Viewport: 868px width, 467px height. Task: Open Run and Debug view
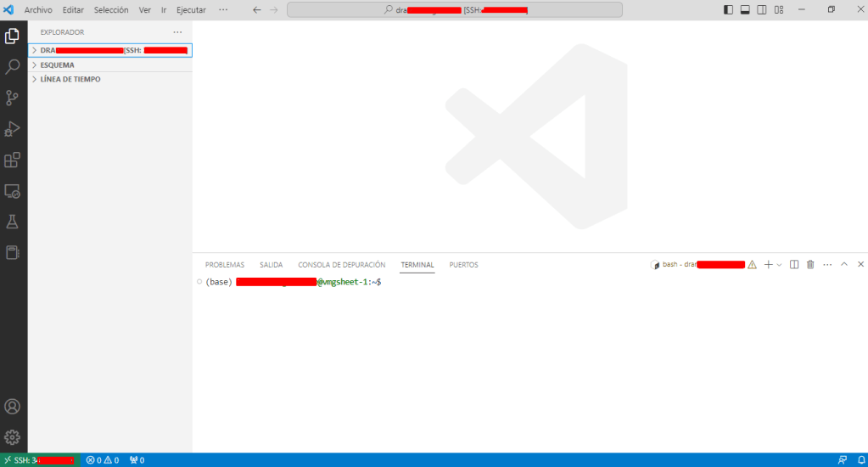(13, 129)
